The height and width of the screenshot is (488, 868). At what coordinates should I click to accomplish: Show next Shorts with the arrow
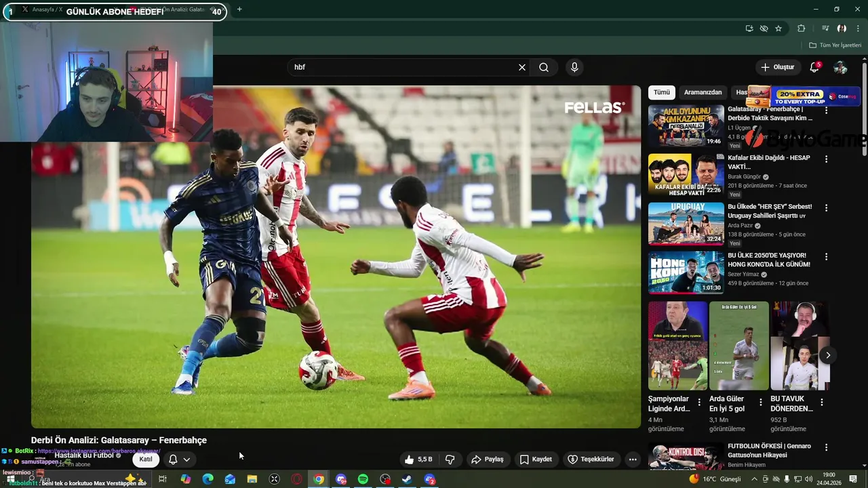827,355
